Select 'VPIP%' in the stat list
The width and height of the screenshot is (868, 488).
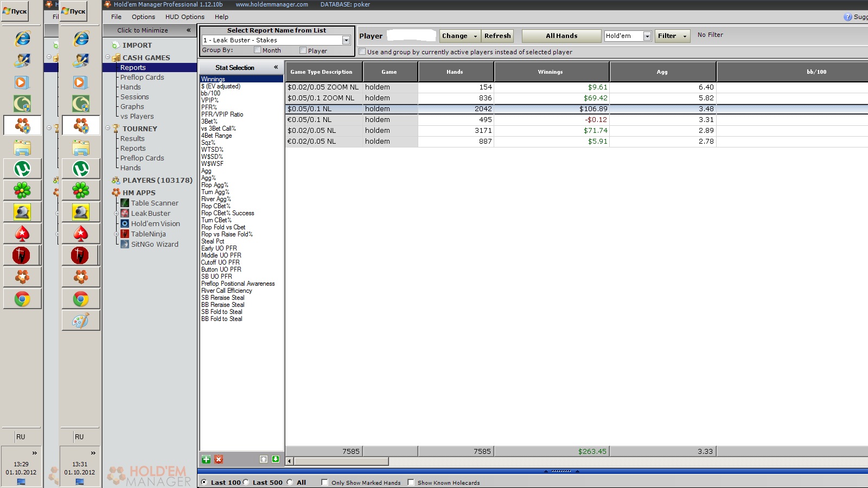209,100
